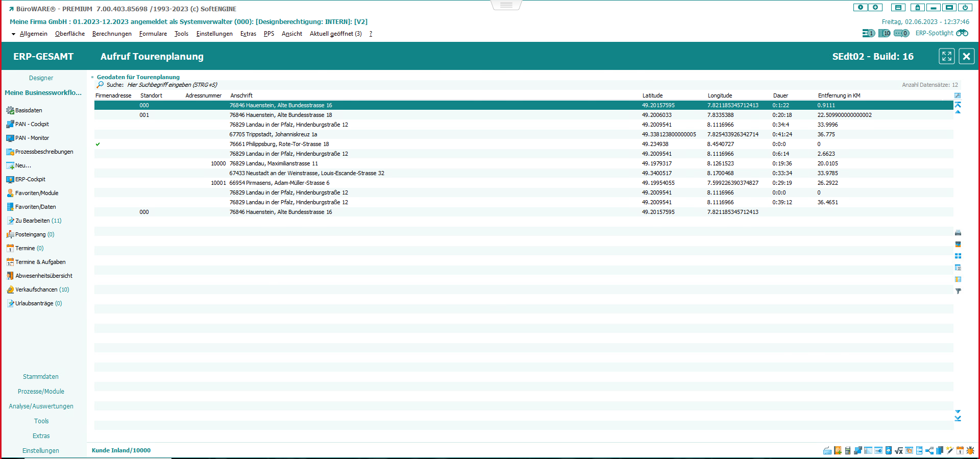Click the chat messages counter icon
The width and height of the screenshot is (980, 459).
pos(901,33)
